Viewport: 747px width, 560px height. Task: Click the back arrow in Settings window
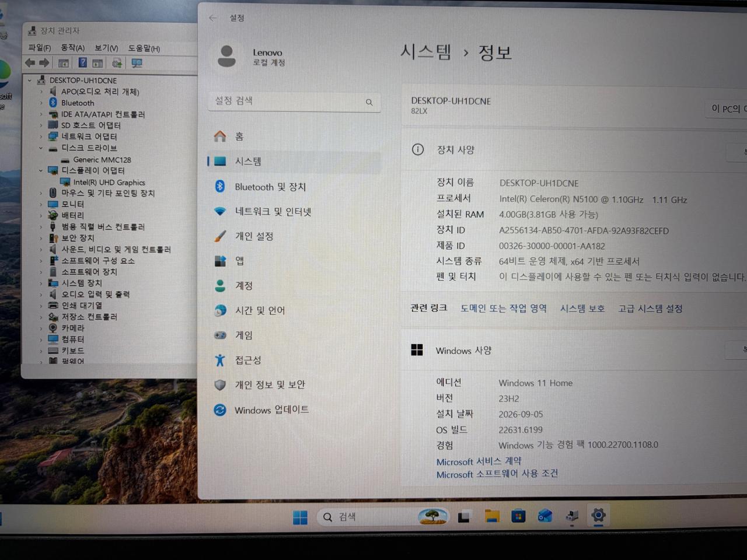[213, 17]
